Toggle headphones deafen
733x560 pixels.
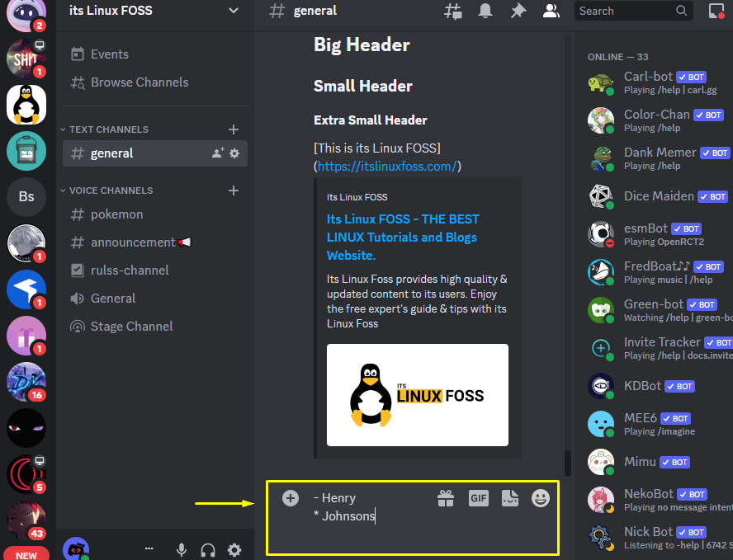click(208, 550)
